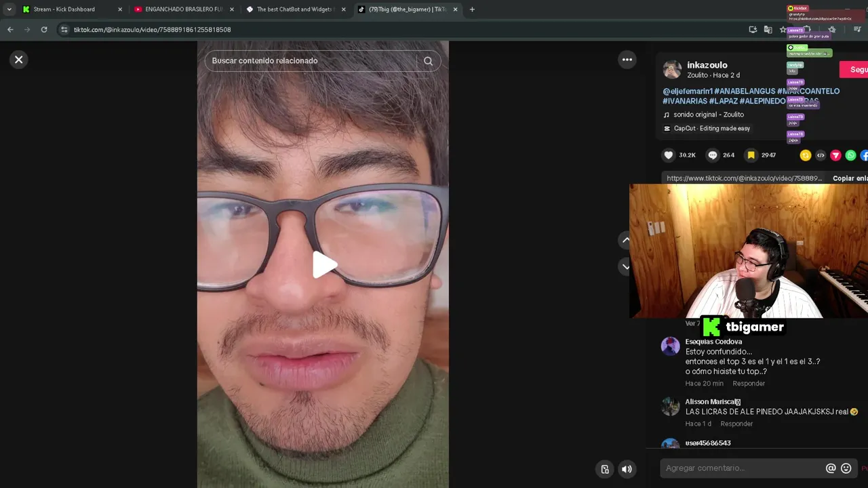Open the media control icon in toolbar
Image resolution: width=868 pixels, height=488 pixels.
(857, 30)
